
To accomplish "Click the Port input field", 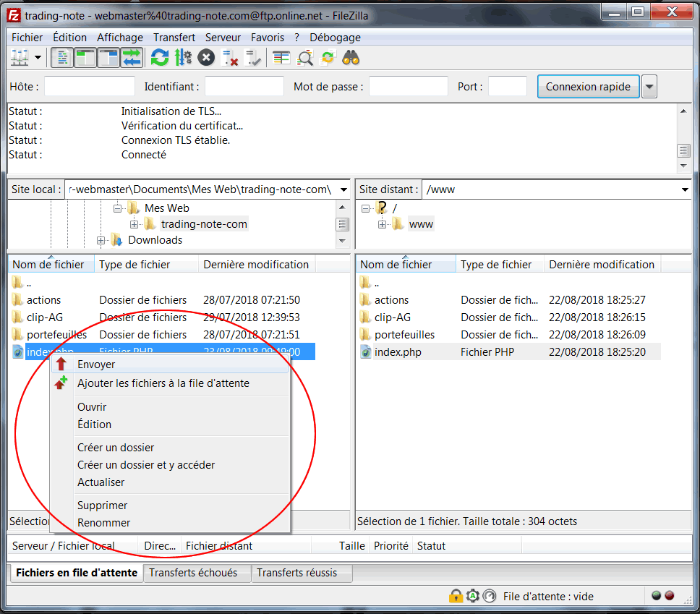I will click(508, 86).
